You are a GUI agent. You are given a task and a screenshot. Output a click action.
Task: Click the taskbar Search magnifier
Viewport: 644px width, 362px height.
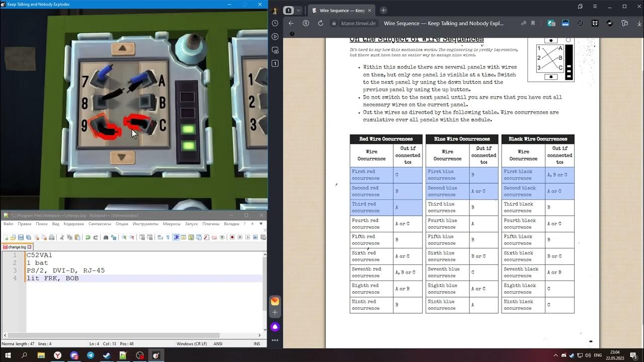pos(24,355)
